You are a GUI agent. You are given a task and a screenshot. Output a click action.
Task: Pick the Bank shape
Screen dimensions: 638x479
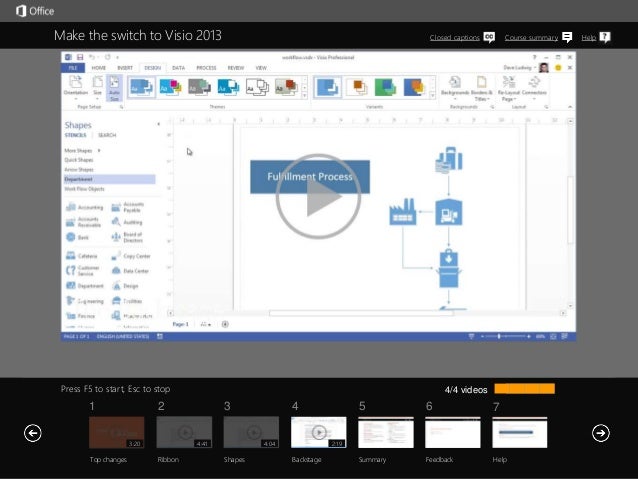pos(77,237)
